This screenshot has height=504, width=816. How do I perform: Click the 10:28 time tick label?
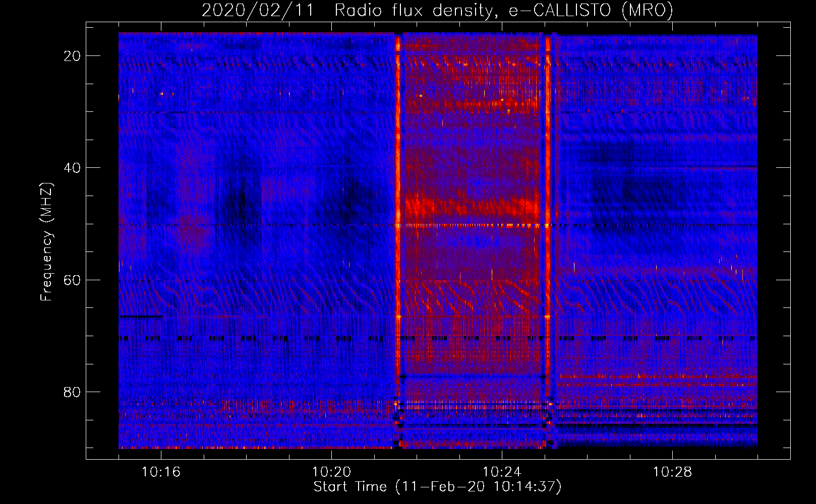[672, 472]
